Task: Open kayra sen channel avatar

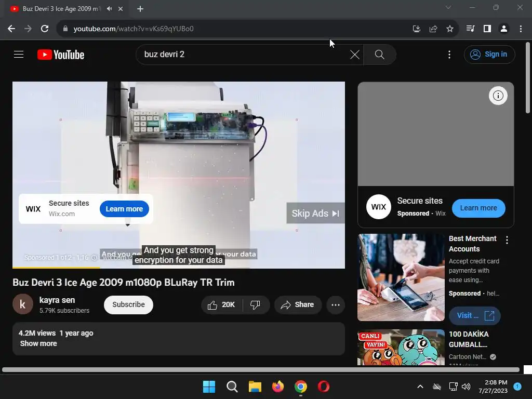Action: (x=23, y=304)
